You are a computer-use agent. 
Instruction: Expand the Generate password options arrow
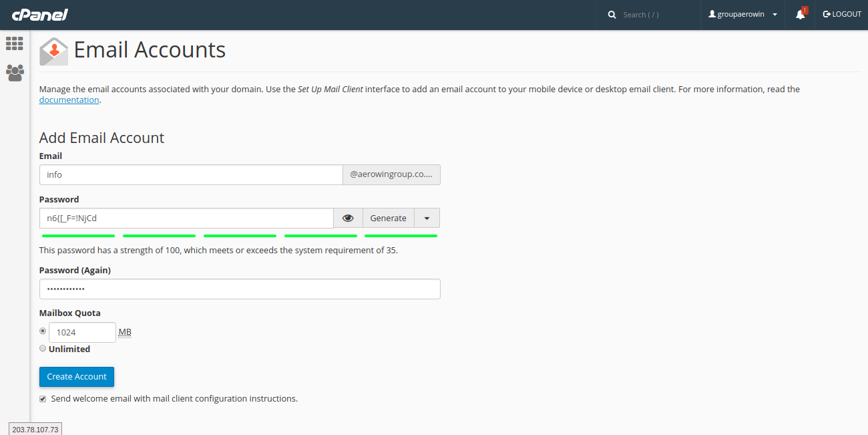[427, 219]
